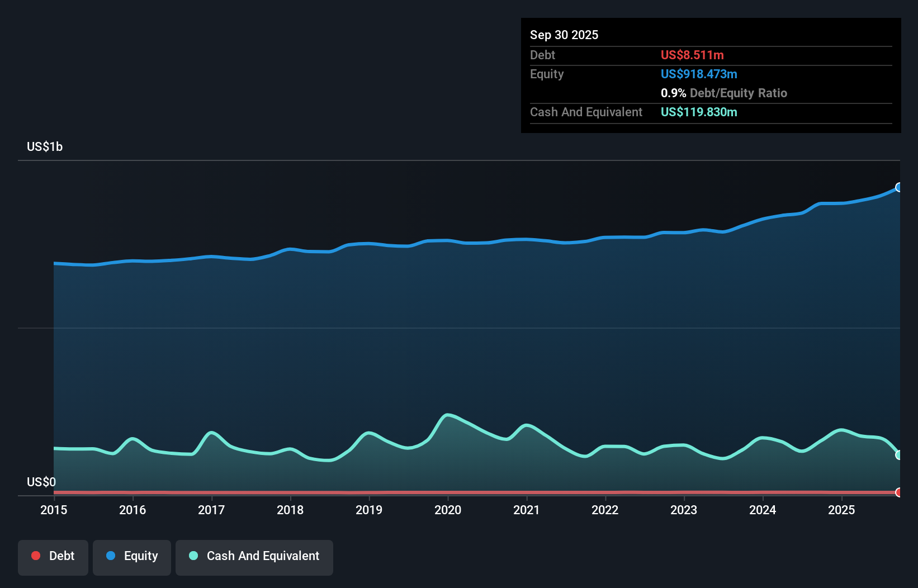Click the Debt endpoint marker on the chart

(898, 492)
